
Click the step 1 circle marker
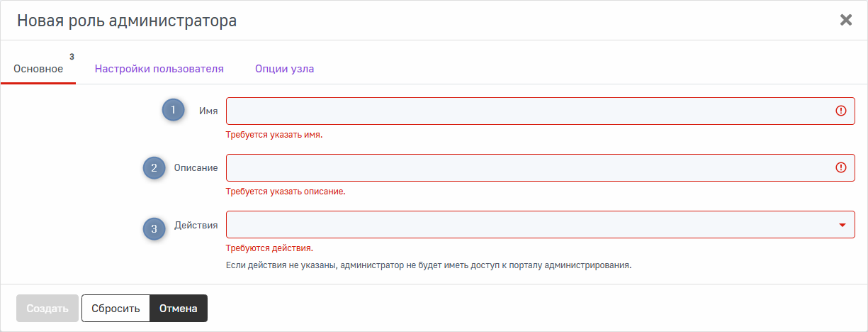pos(173,111)
